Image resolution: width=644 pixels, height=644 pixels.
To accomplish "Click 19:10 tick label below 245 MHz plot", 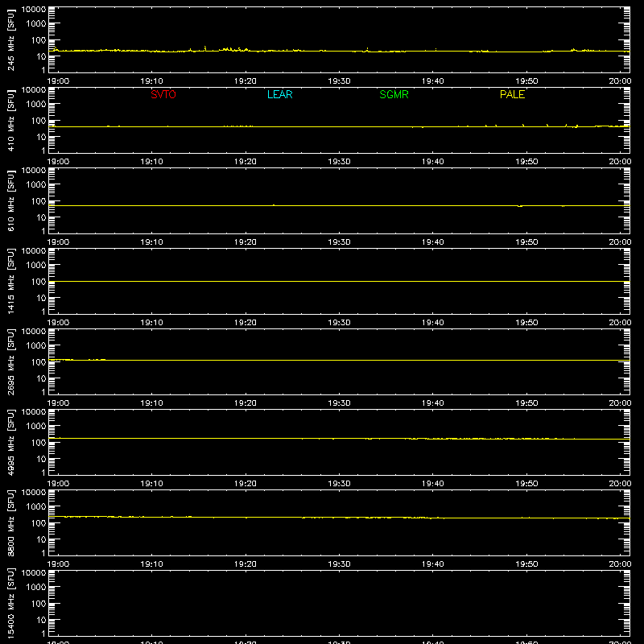I will (x=151, y=81).
